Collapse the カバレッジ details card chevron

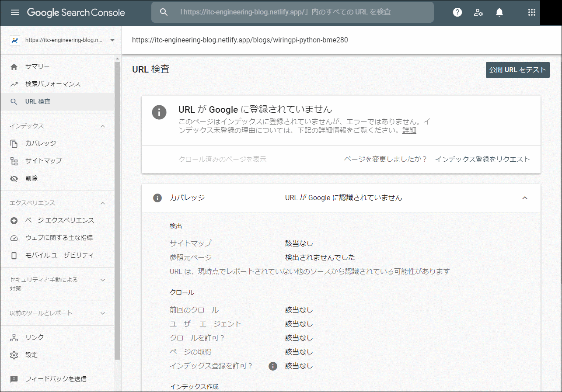525,198
